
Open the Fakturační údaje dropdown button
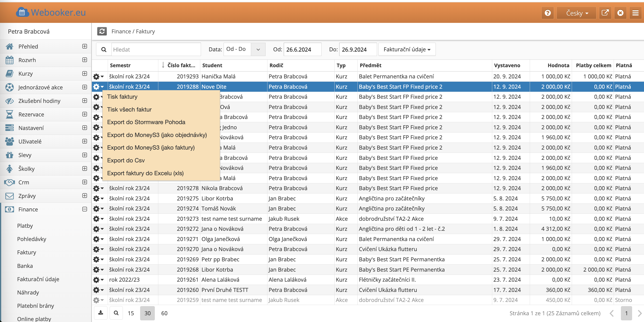click(407, 49)
